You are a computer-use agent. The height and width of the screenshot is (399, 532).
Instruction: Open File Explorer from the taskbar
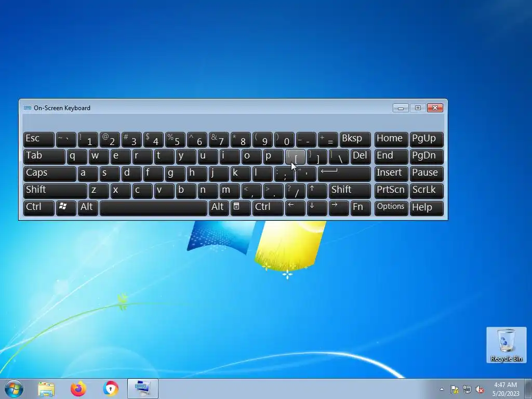[46, 389]
